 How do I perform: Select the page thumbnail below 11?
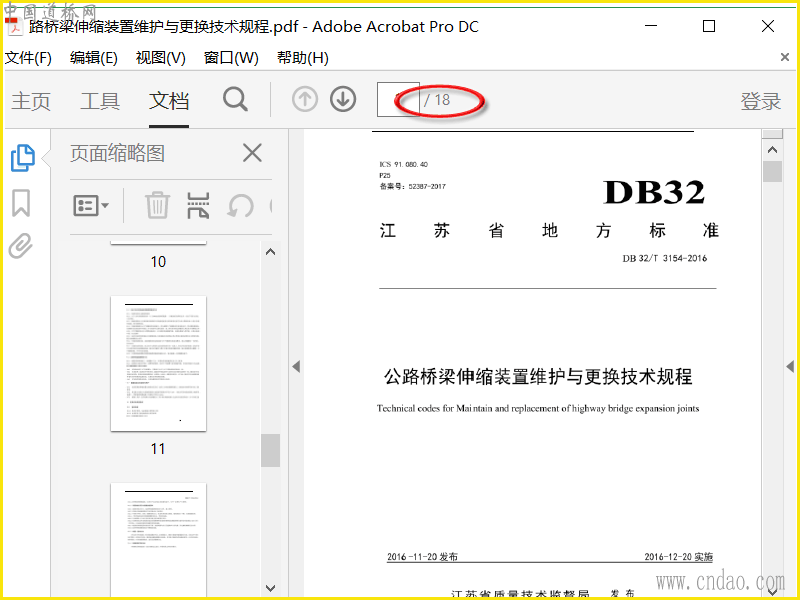(x=158, y=541)
